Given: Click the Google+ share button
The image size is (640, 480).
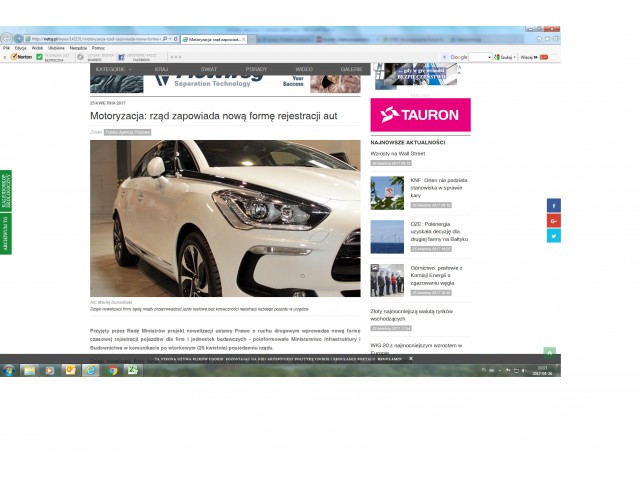Looking at the screenshot, I should (x=554, y=220).
